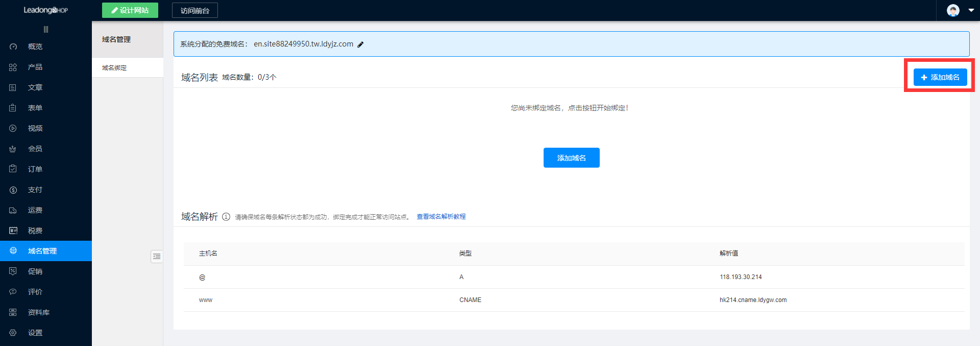980x346 pixels.
Task: Select the 订单 orders menu item
Action: point(35,169)
